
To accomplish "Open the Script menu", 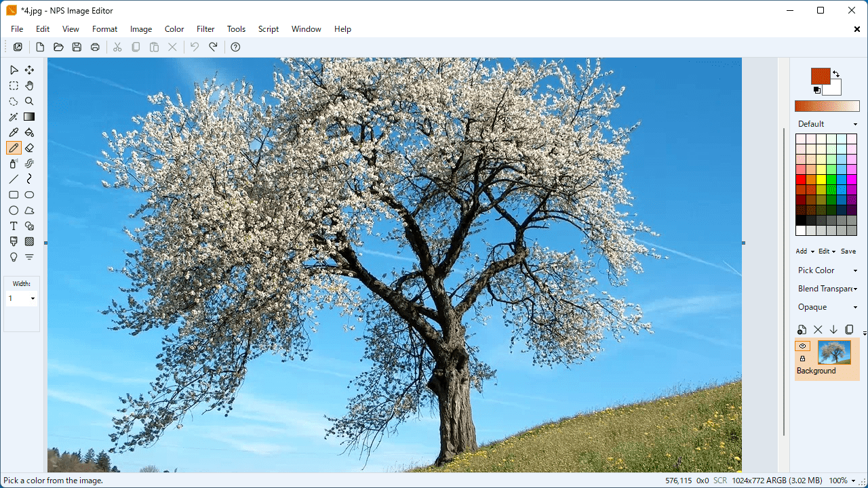I will click(x=269, y=29).
